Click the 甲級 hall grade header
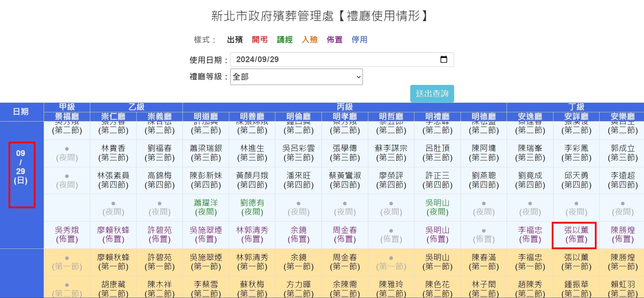The height and width of the screenshot is (298, 644). tap(67, 107)
